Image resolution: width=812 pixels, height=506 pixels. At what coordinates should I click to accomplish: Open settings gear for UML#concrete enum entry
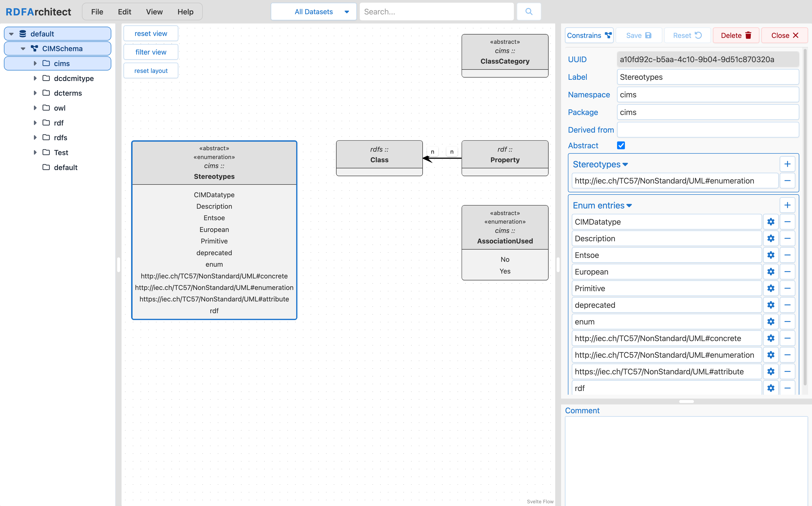click(x=770, y=338)
